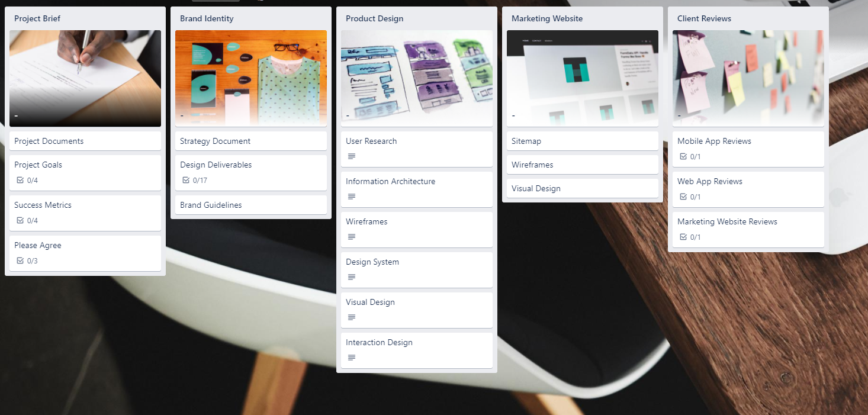The image size is (868, 415).
Task: Click the description icon on Interaction Design card
Action: [352, 358]
